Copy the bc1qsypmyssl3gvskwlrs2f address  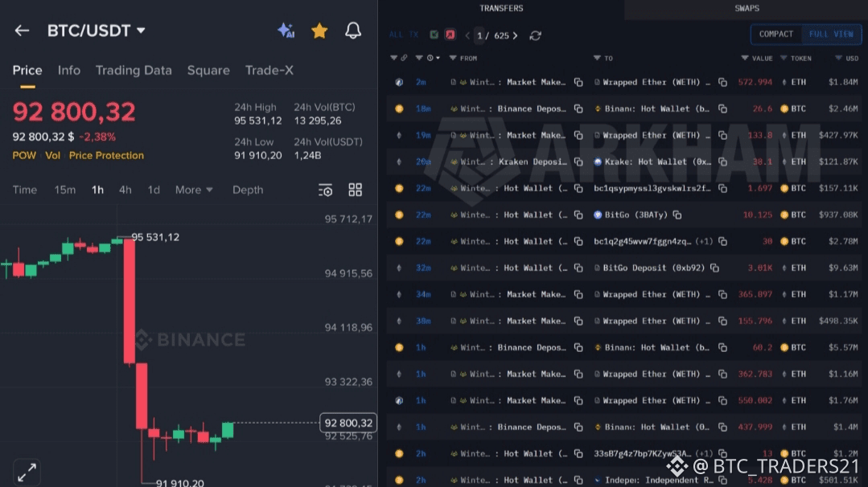pos(722,189)
